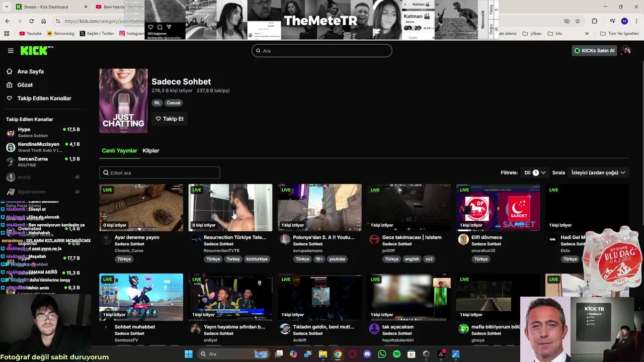Open WhatsApp from taskbar
This screenshot has width=644, height=362.
coord(382,354)
